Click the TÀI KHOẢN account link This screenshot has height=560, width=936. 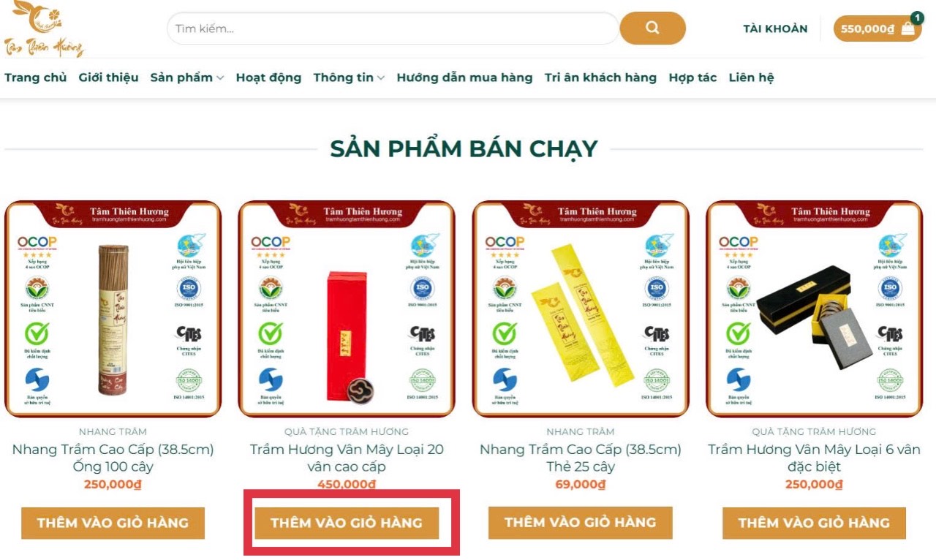tap(775, 29)
